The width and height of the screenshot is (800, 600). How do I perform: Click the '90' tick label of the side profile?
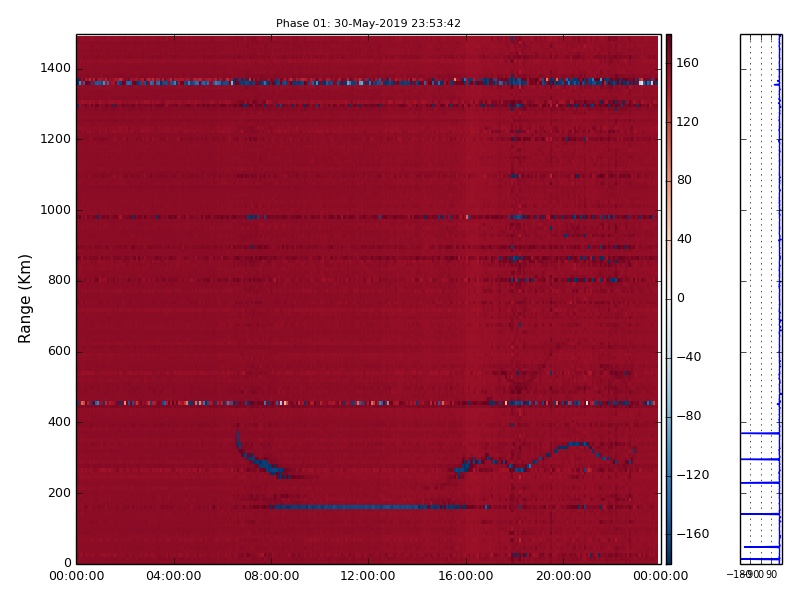(771, 574)
